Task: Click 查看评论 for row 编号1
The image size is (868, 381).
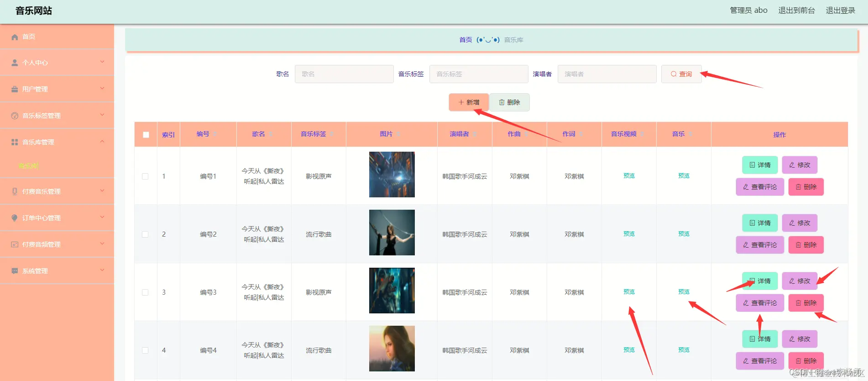Action: 760,187
